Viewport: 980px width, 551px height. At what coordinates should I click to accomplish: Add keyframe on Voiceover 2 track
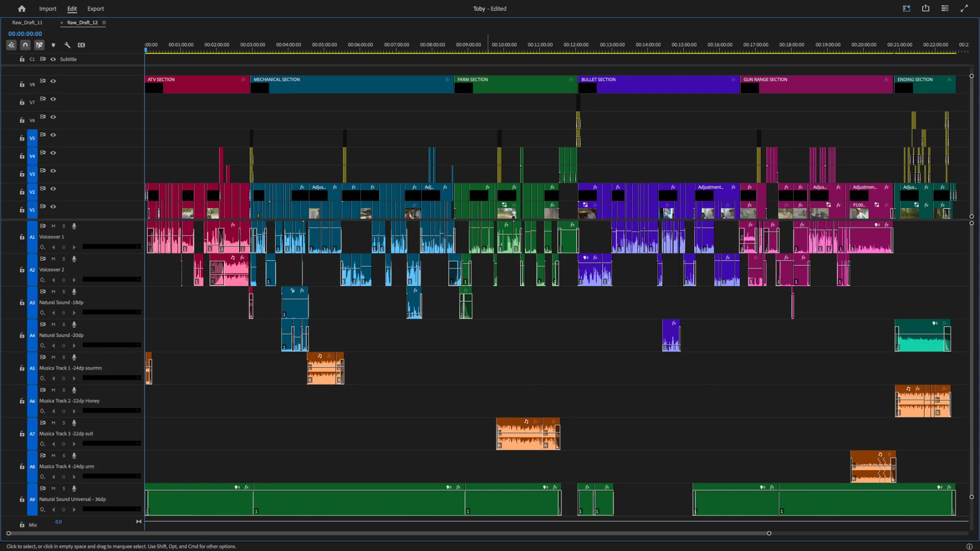[x=64, y=280]
